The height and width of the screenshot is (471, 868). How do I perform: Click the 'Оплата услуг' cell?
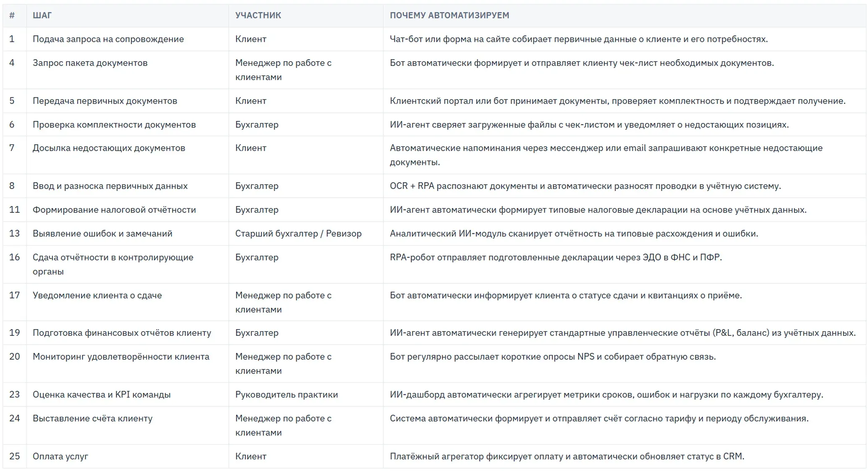(x=60, y=456)
